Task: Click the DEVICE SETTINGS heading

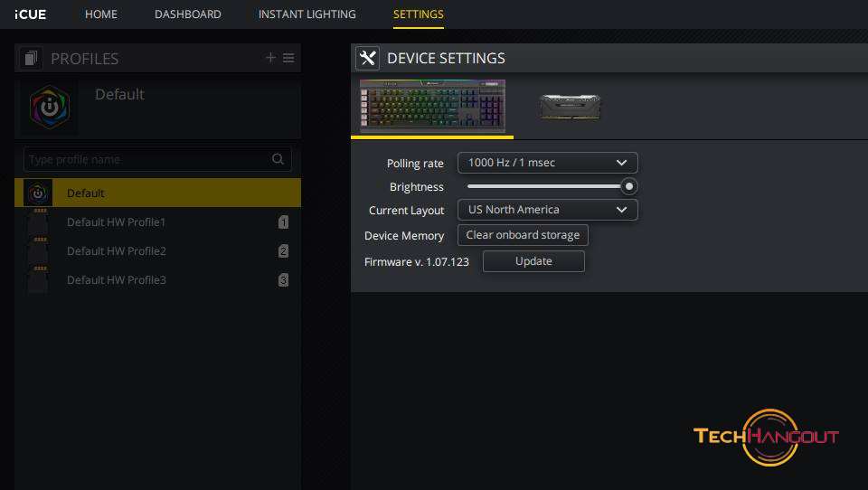Action: pos(446,58)
